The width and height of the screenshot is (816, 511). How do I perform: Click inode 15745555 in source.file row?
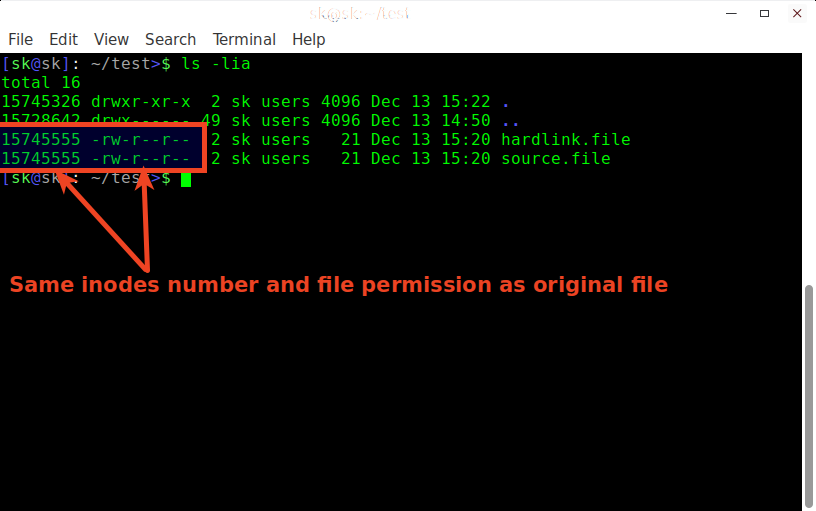pos(41,159)
